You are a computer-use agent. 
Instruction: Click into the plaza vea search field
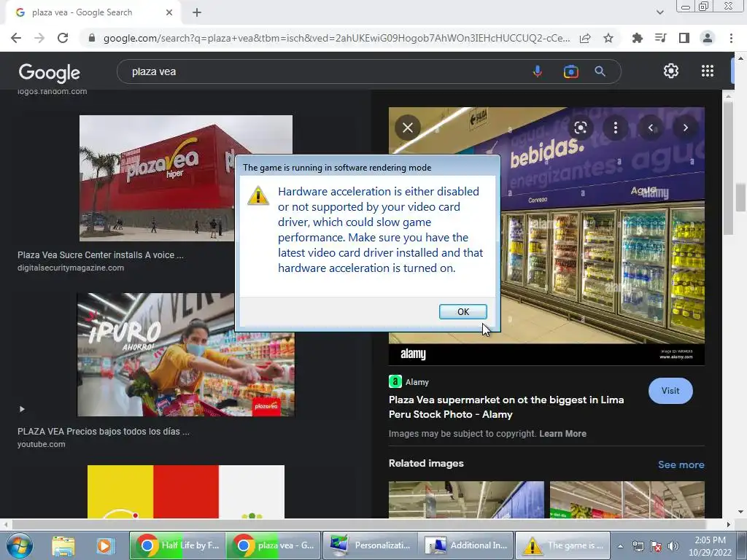pyautogui.click(x=324, y=71)
